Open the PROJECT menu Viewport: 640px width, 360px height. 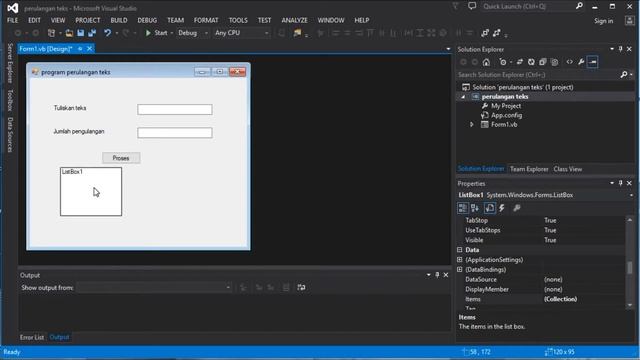(x=87, y=20)
